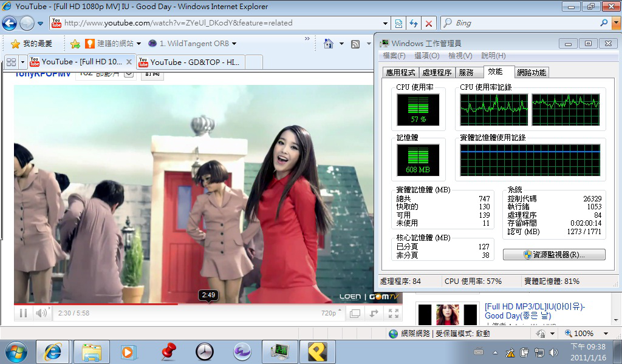This screenshot has width=622, height=364.
Task: Open the tab list dropdown arrow
Action: tap(22, 62)
